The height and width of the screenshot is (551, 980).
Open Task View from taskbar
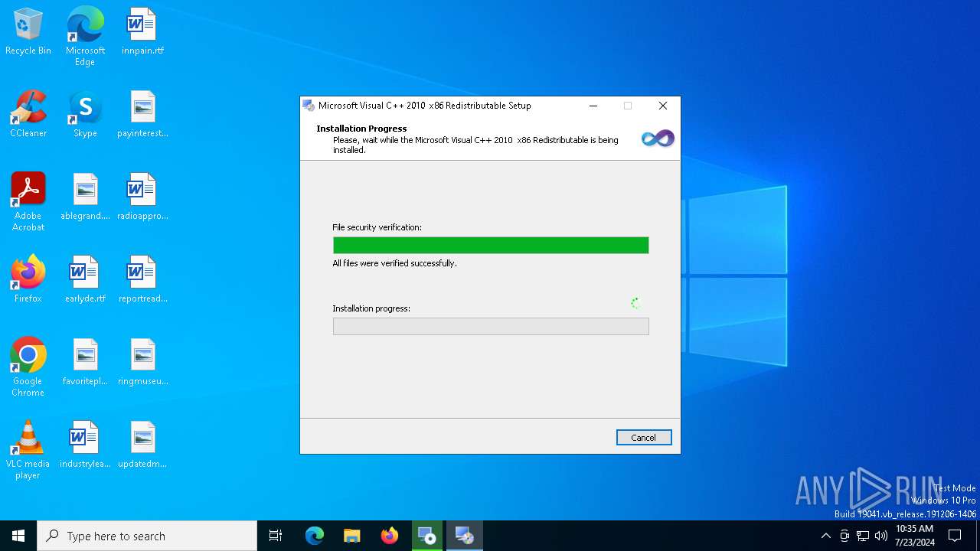pyautogui.click(x=276, y=536)
